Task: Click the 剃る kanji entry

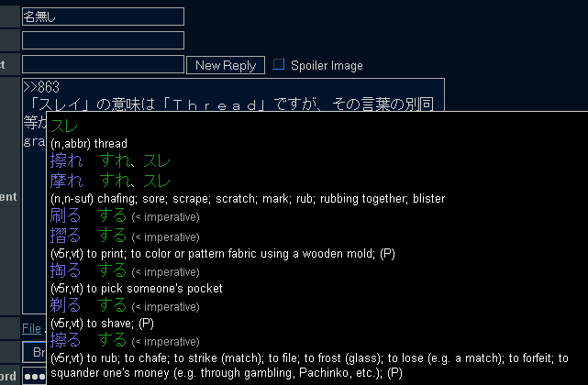Action: pos(66,305)
